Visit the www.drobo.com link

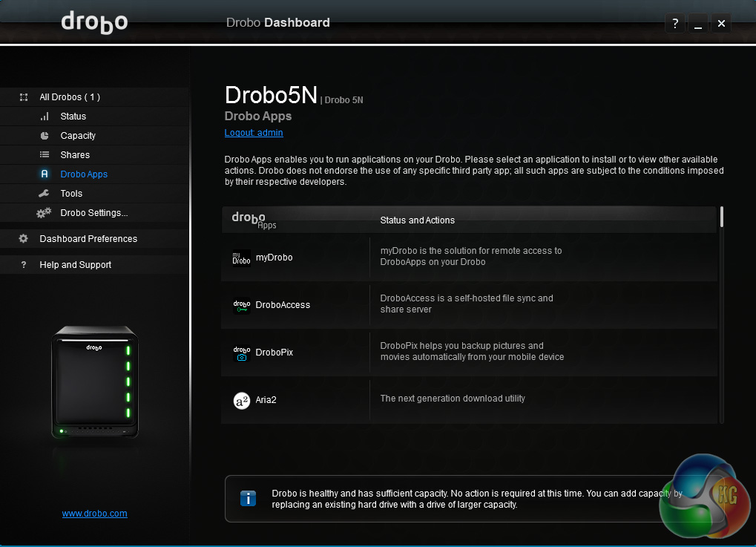[94, 513]
